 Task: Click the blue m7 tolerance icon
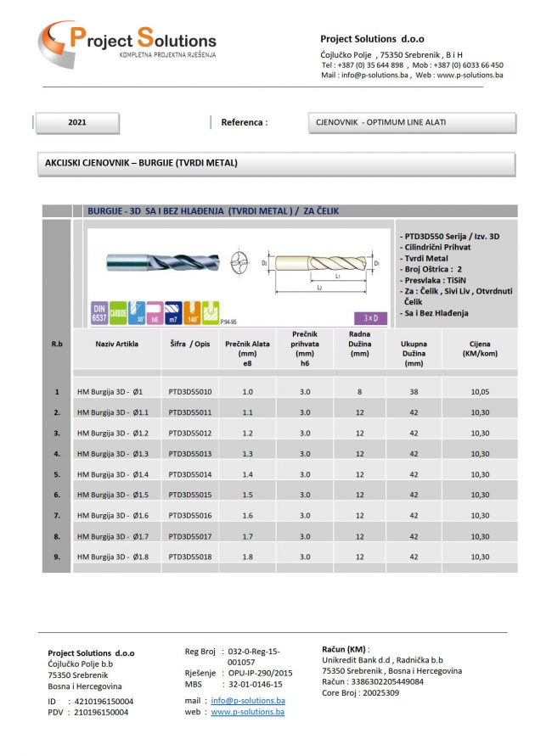click(175, 312)
